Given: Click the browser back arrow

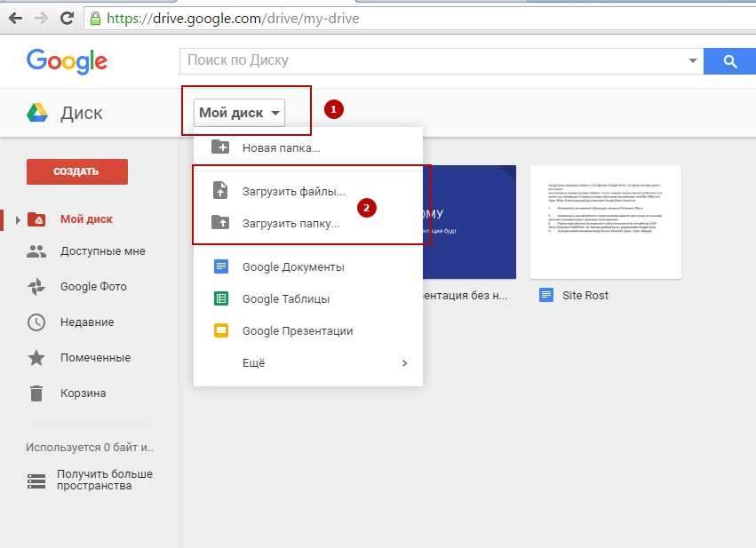Looking at the screenshot, I should click(x=15, y=19).
